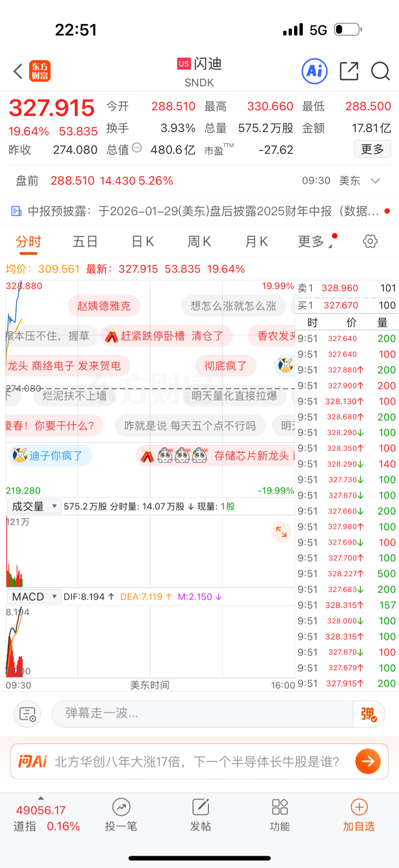Tap the 328.290 trade row with 140 volume
Image resolution: width=399 pixels, height=868 pixels.
click(x=347, y=464)
